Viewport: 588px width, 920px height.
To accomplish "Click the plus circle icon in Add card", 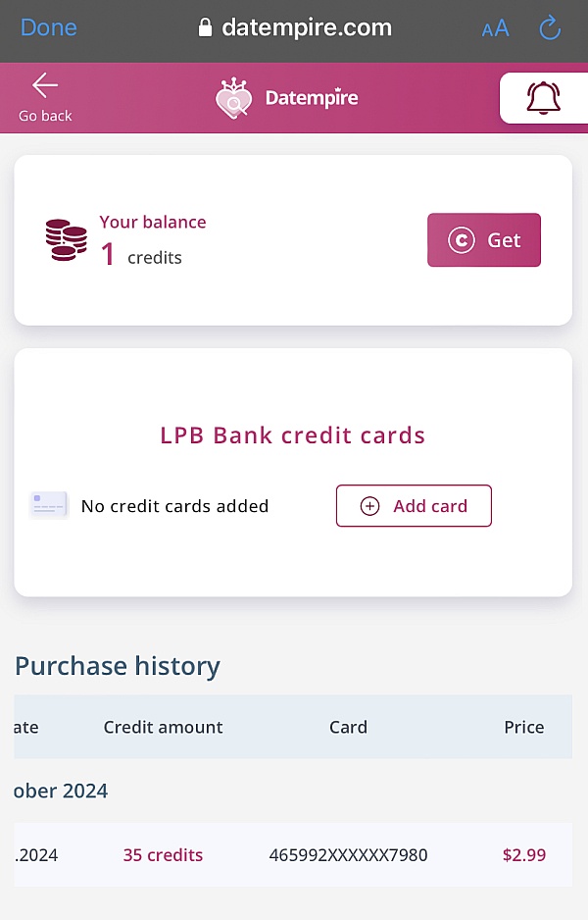I will (x=369, y=506).
